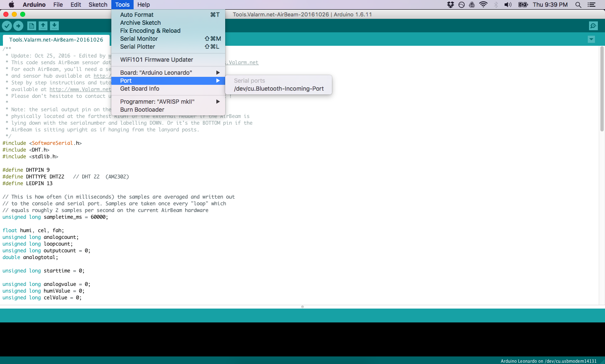
Task: Click 'sampletime_ms = 60000;' line
Action: 76,217
